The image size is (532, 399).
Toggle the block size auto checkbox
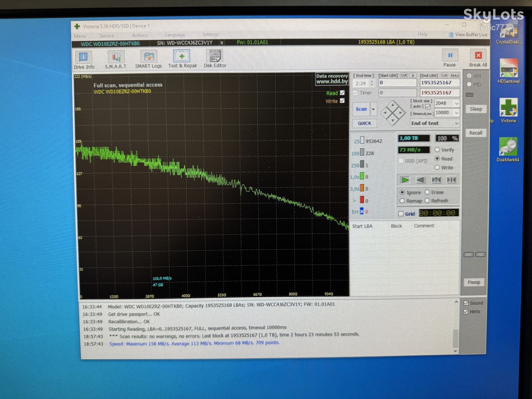click(428, 107)
